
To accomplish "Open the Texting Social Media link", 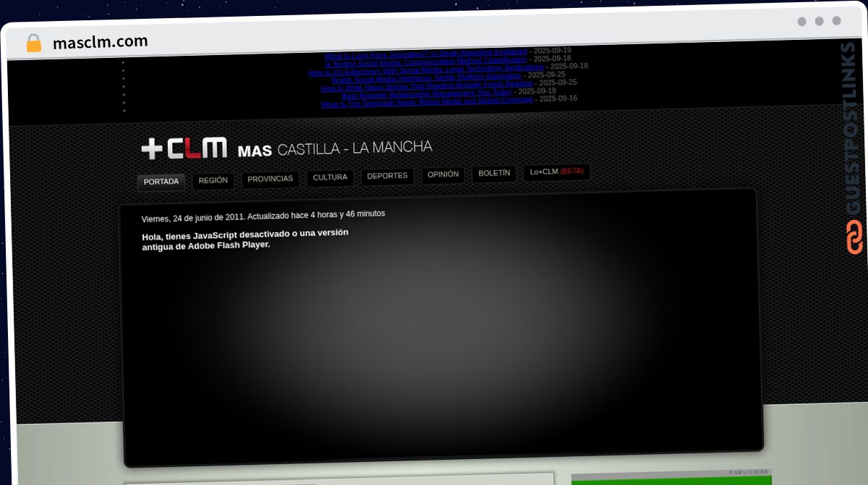I will point(425,60).
